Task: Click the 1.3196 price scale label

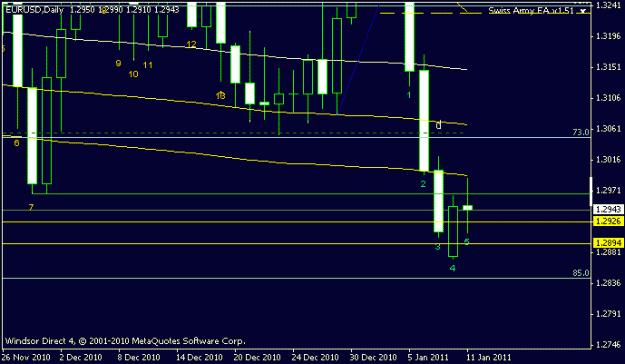Action: click(608, 36)
